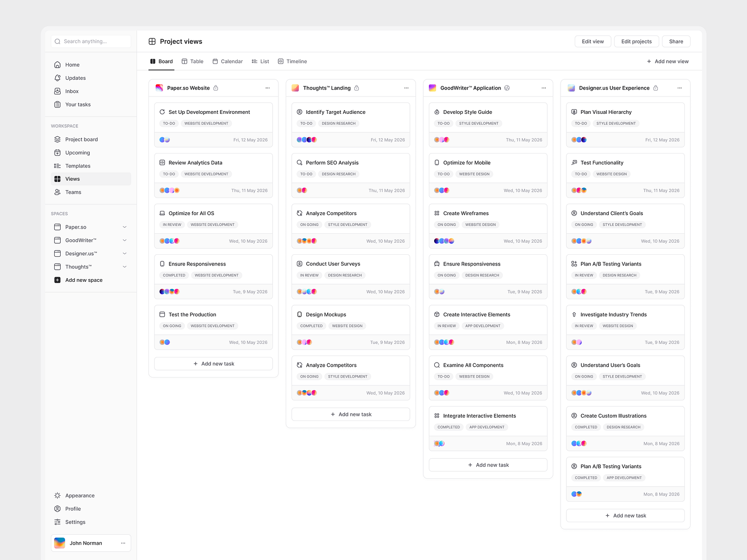Switch to the Timeline view tab
747x560 pixels.
click(292, 61)
